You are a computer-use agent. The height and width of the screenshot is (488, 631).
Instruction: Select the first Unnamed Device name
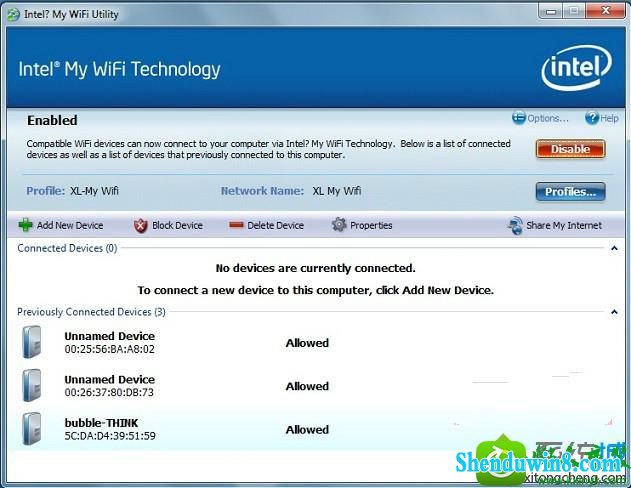(x=109, y=336)
